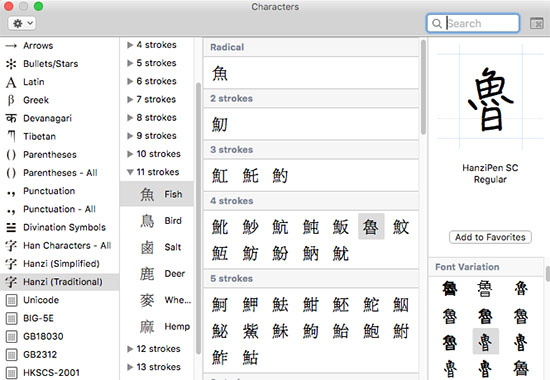Collapse the Character Viewer window icon
This screenshot has height=380, width=550.
[x=536, y=24]
